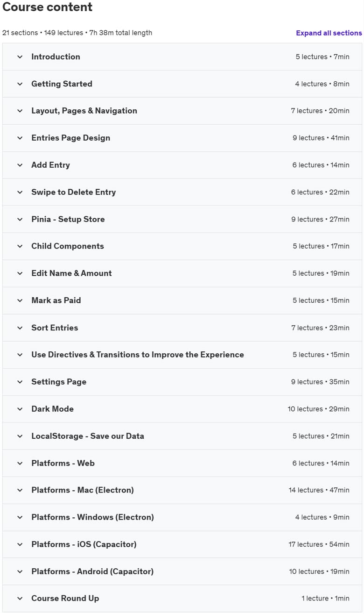
Task: Click the Sort Entries chevron icon
Action: tap(20, 328)
